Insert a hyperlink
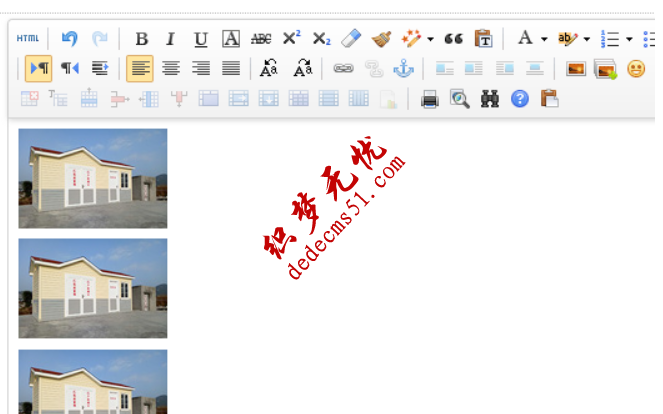This screenshot has width=663, height=414. (x=343, y=68)
